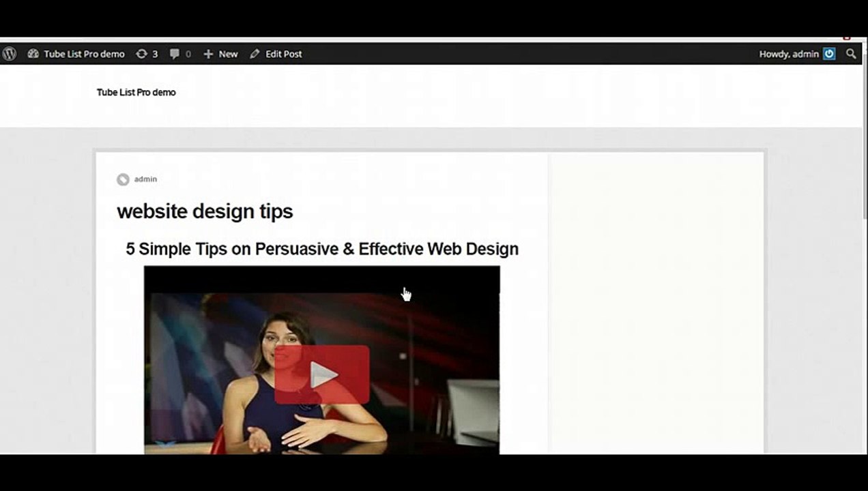Open the website design tips post title

coord(205,211)
